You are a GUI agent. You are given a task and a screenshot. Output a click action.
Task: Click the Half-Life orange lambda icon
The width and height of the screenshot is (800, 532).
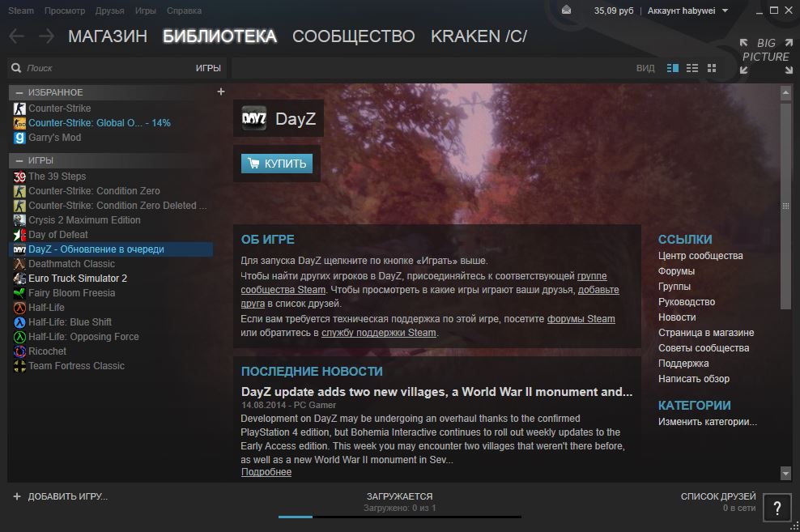click(x=19, y=308)
